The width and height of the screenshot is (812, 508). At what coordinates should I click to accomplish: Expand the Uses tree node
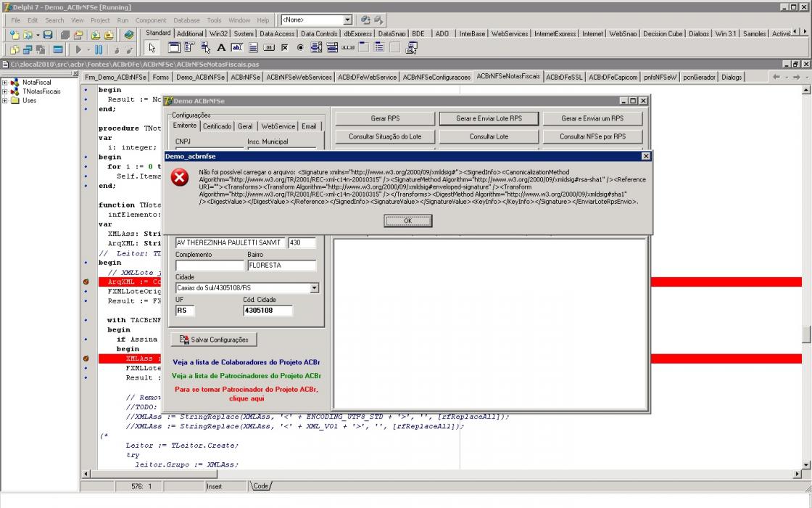point(4,101)
